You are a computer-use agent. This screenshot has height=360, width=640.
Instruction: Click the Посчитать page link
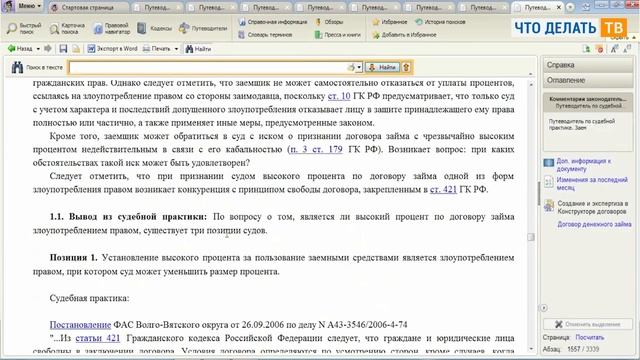589,338
